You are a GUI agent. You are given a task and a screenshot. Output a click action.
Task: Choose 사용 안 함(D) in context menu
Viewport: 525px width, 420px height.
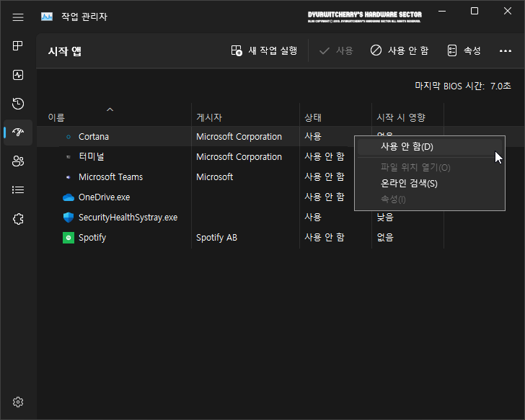(x=430, y=147)
